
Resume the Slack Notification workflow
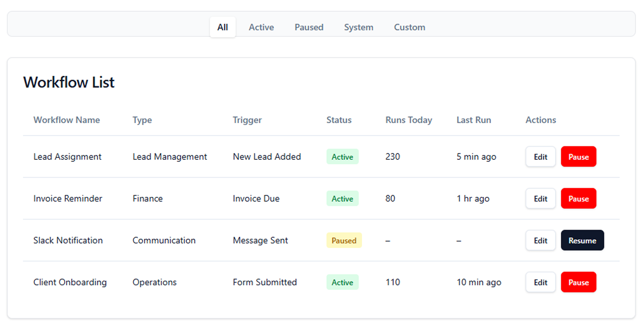click(x=582, y=241)
